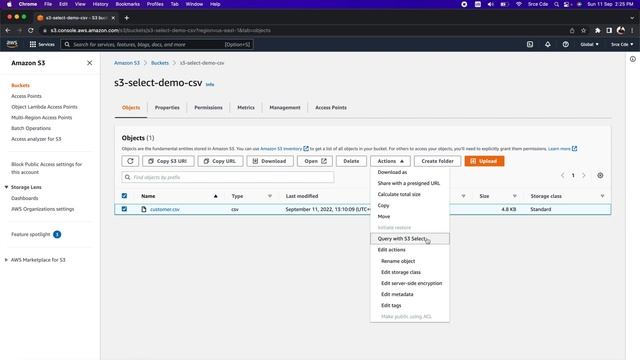Image resolution: width=640 pixels, height=360 pixels.
Task: Open Chrome profile avatar
Action: pos(621,30)
